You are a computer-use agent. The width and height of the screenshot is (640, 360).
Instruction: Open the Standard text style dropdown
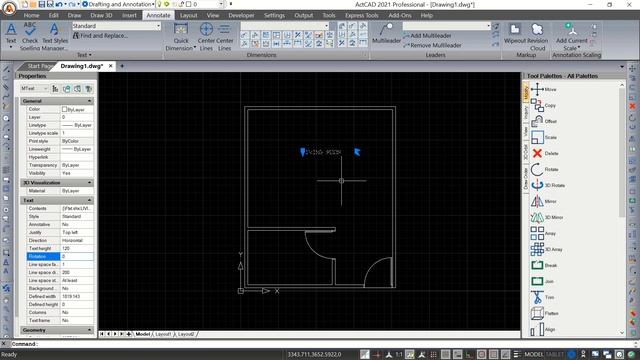coord(117,26)
